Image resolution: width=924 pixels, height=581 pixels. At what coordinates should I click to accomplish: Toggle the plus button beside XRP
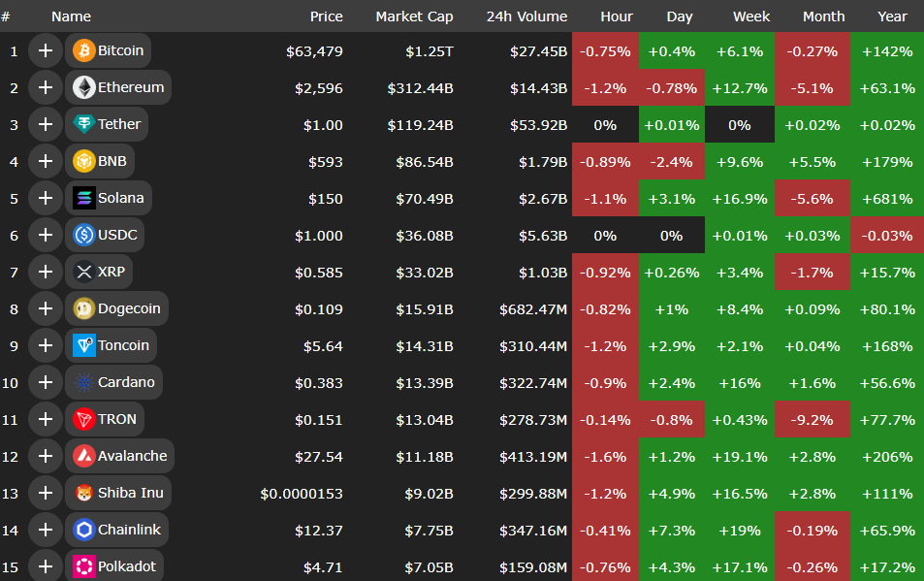pos(45,272)
